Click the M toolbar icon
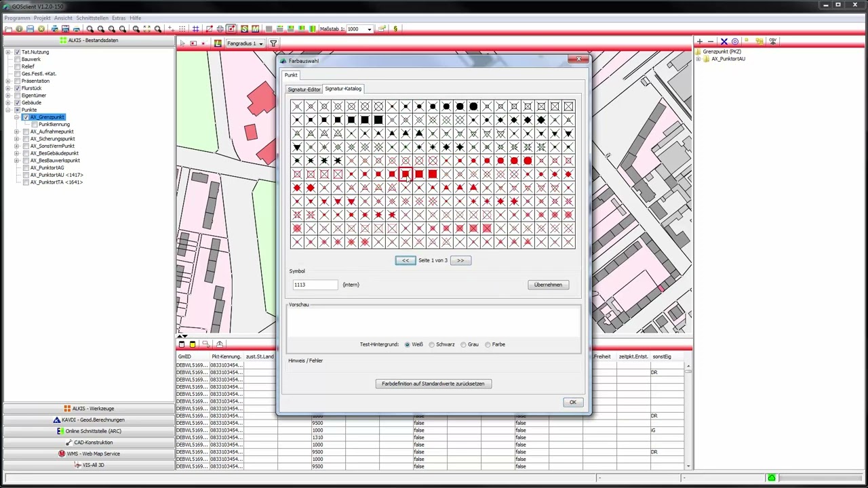This screenshot has height=488, width=868. coord(255,29)
